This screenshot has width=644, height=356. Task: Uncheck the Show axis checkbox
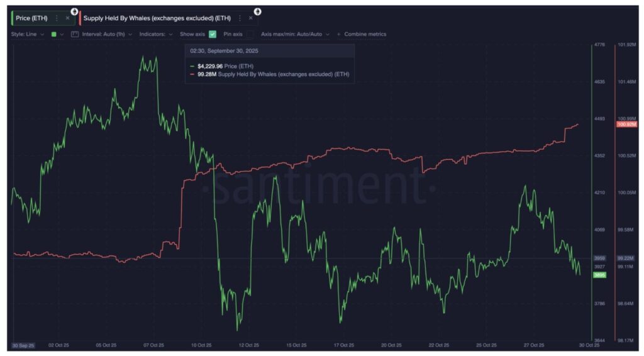213,34
